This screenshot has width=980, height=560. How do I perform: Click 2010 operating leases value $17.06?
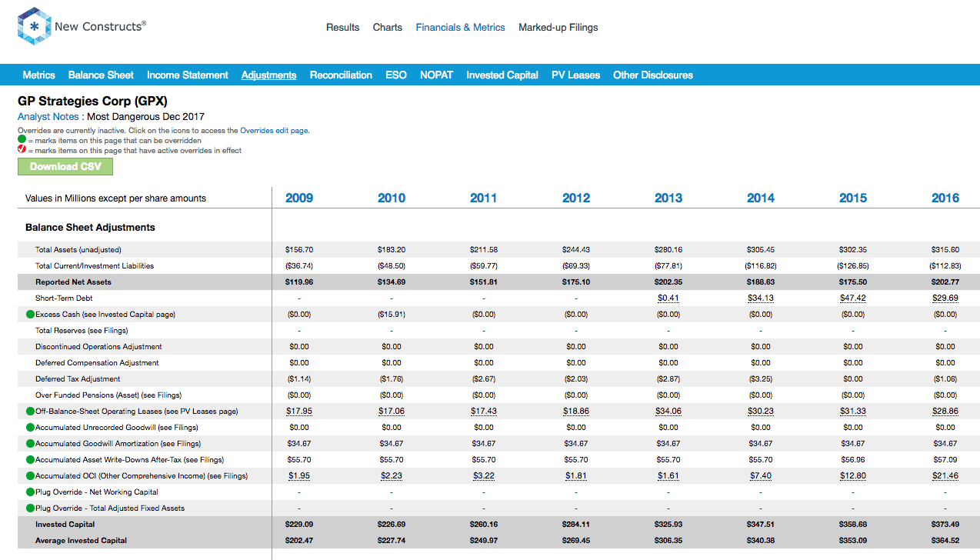pyautogui.click(x=392, y=412)
